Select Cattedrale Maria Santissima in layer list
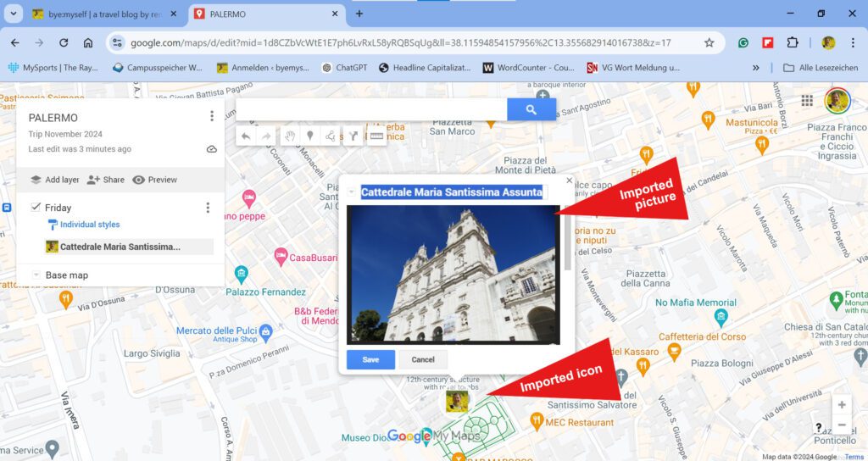Image resolution: width=868 pixels, height=461 pixels. [129, 247]
